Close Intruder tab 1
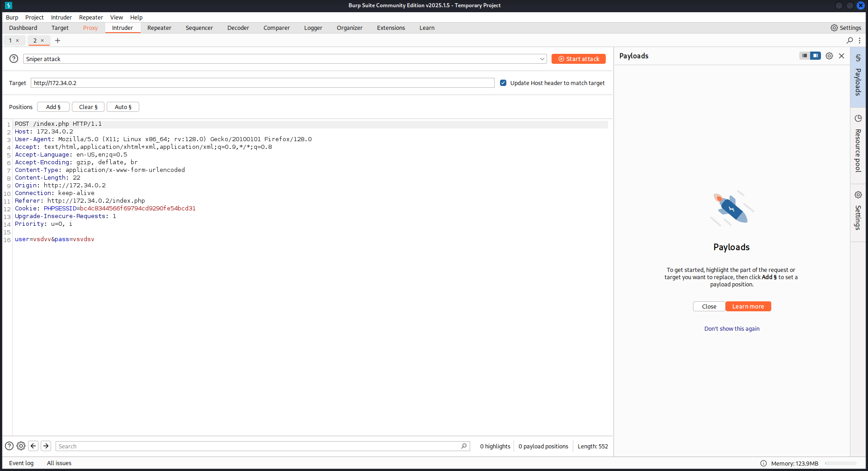Viewport: 868px width, 471px height. 18,41
